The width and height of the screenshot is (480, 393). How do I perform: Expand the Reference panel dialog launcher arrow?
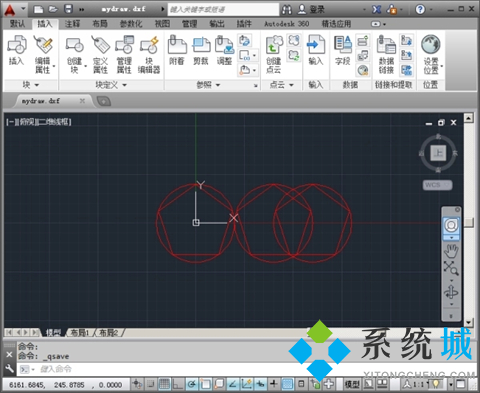click(x=256, y=86)
